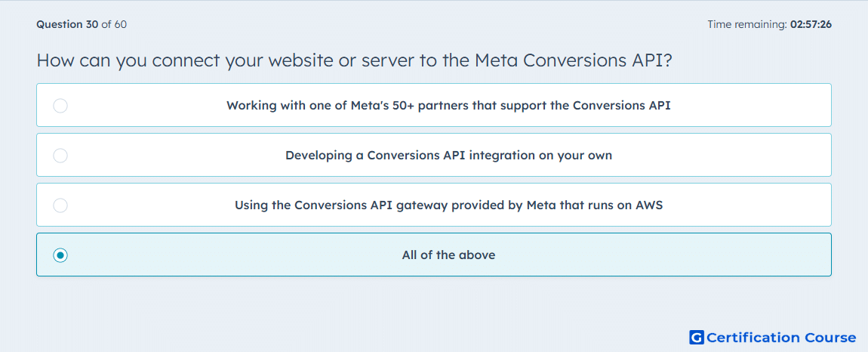The height and width of the screenshot is (352, 868).
Task: Click the 'Developing a Conversions API integration' answer text
Action: click(448, 155)
